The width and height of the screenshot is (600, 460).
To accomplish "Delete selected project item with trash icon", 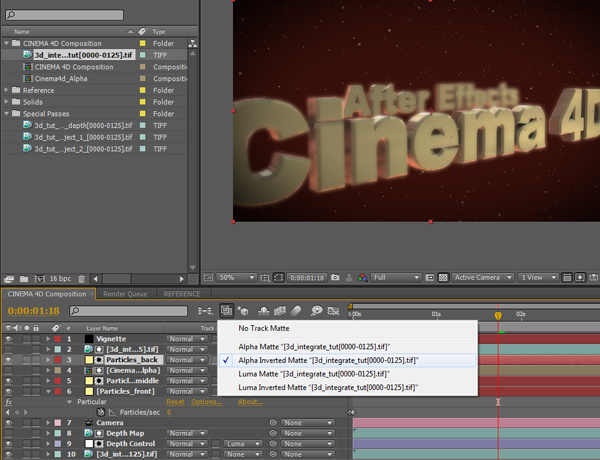I will [82, 279].
